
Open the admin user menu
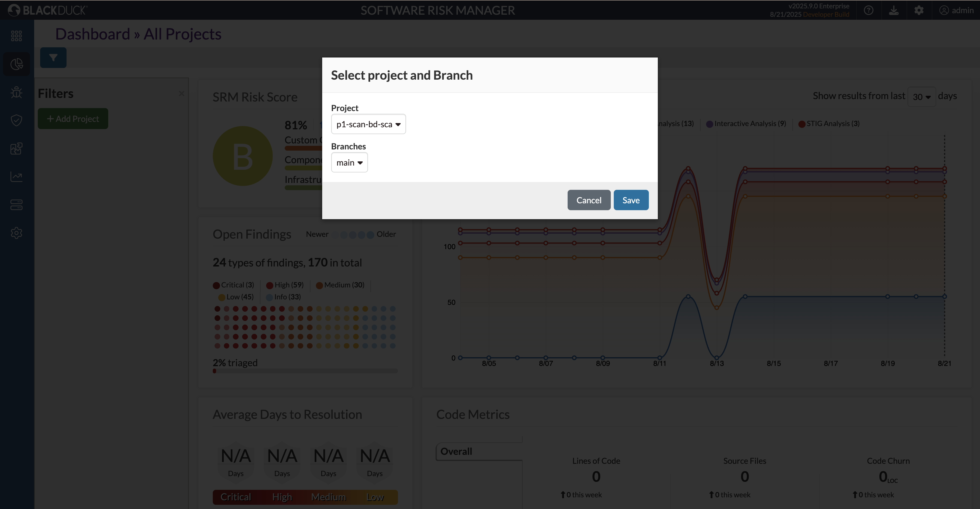pos(956,10)
